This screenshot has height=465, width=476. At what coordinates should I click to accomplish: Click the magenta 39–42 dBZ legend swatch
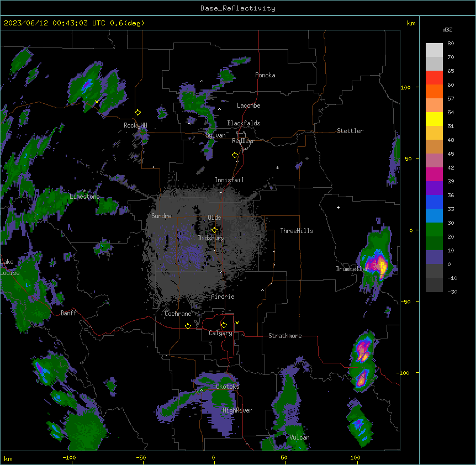tap(434, 174)
